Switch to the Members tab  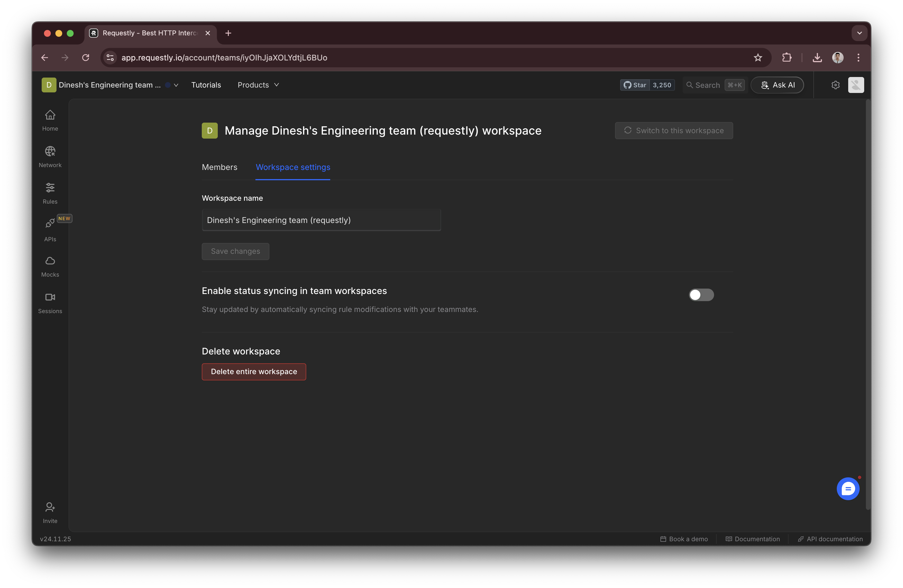click(x=219, y=167)
